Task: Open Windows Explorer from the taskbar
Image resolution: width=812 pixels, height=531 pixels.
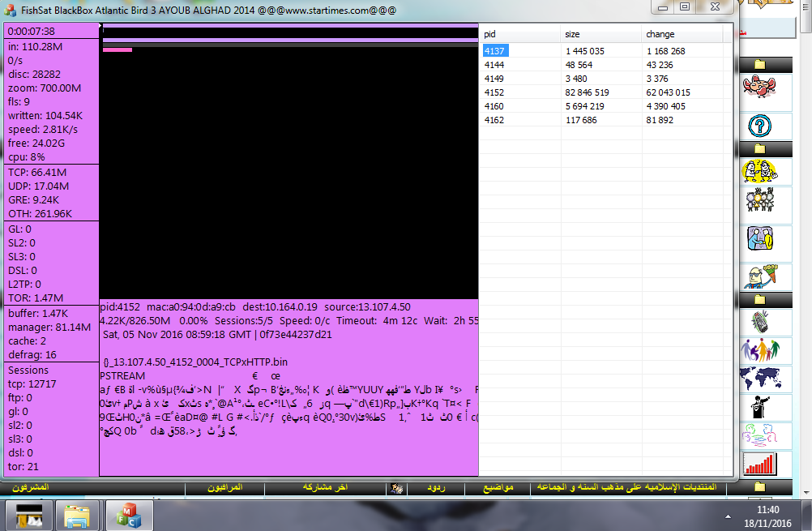Action: point(79,514)
